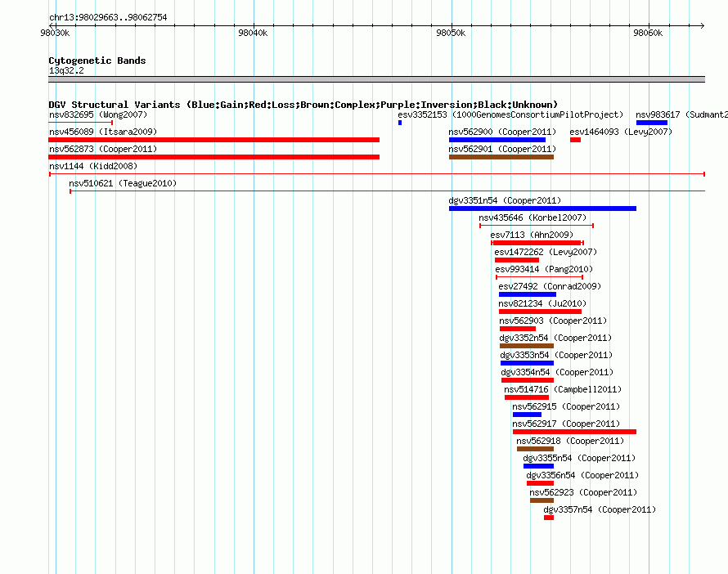Click the brown nsv562923 complex bar

(x=542, y=500)
